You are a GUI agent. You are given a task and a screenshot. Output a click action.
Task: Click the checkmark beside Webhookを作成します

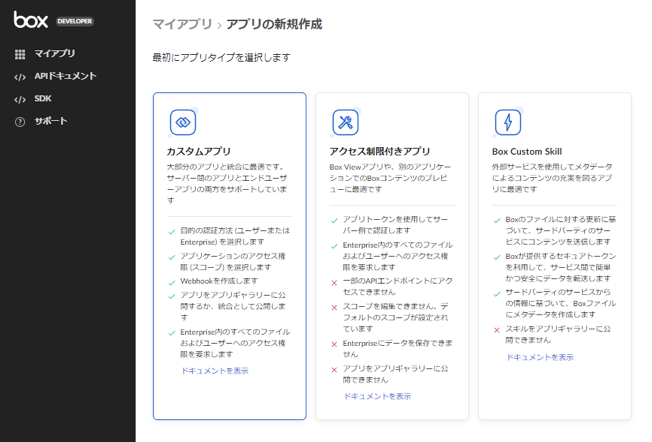coord(172,283)
